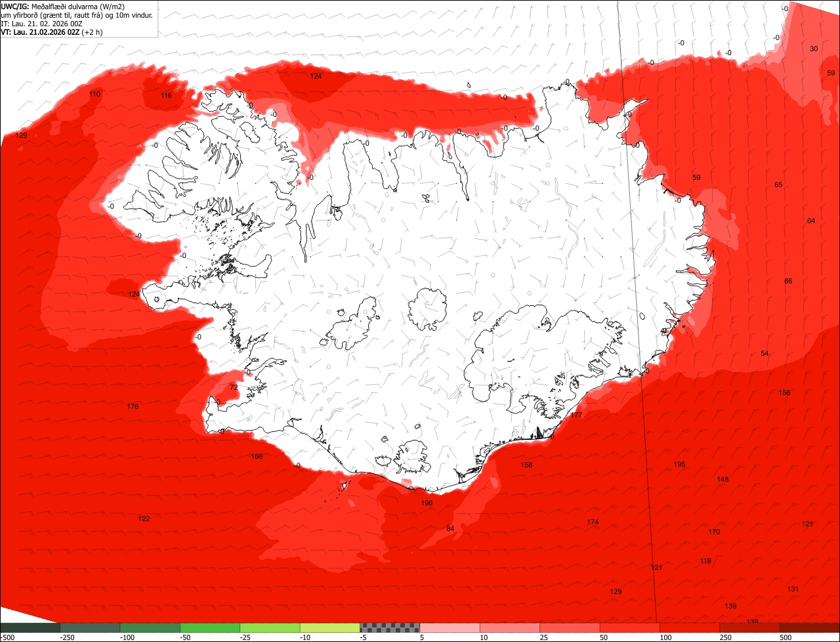Click the checkered swatch between -5 and 5
This screenshot has height=642, width=840.
tap(390, 628)
